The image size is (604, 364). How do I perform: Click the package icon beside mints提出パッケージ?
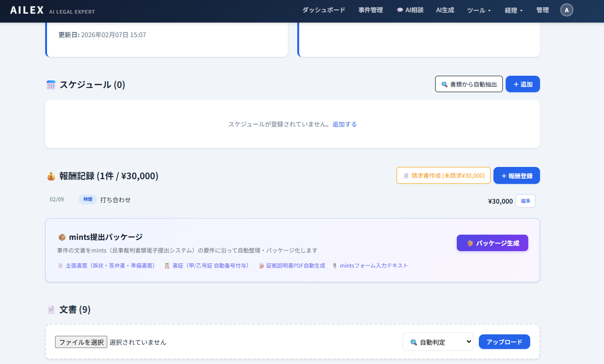point(62,237)
